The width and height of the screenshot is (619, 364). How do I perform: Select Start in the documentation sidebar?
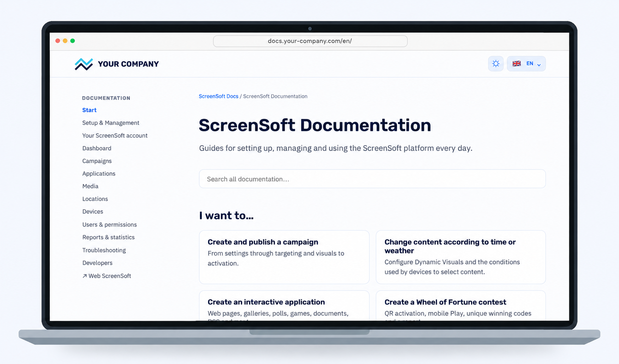click(x=89, y=110)
